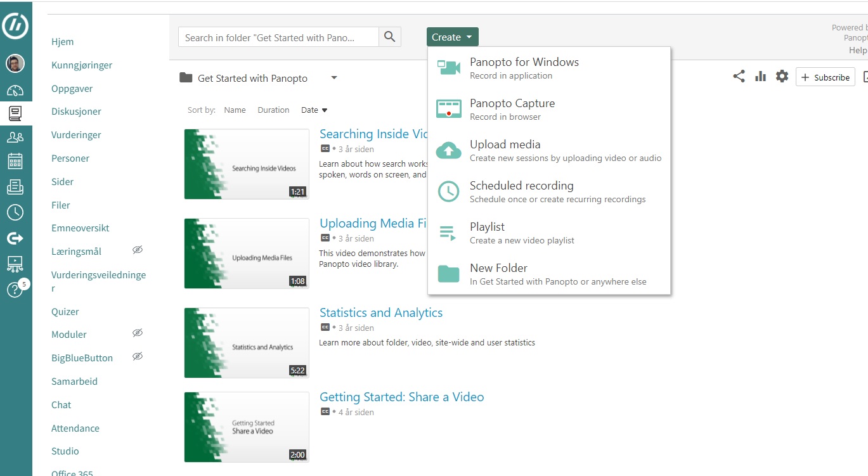
Task: Open Getting Started: Share a Video link
Action: pos(401,397)
